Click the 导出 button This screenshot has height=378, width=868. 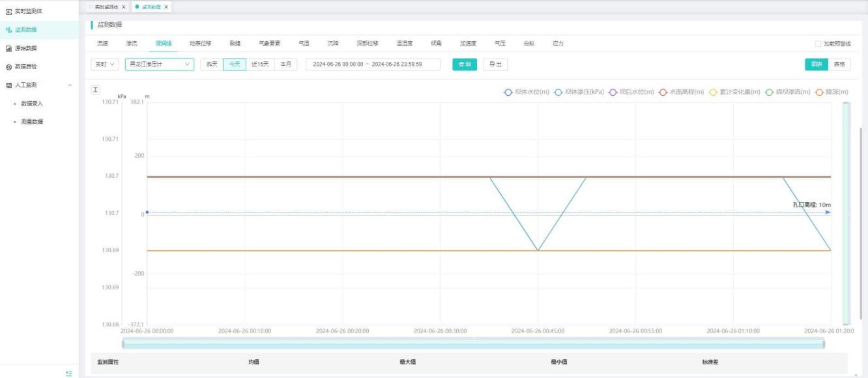pos(495,65)
